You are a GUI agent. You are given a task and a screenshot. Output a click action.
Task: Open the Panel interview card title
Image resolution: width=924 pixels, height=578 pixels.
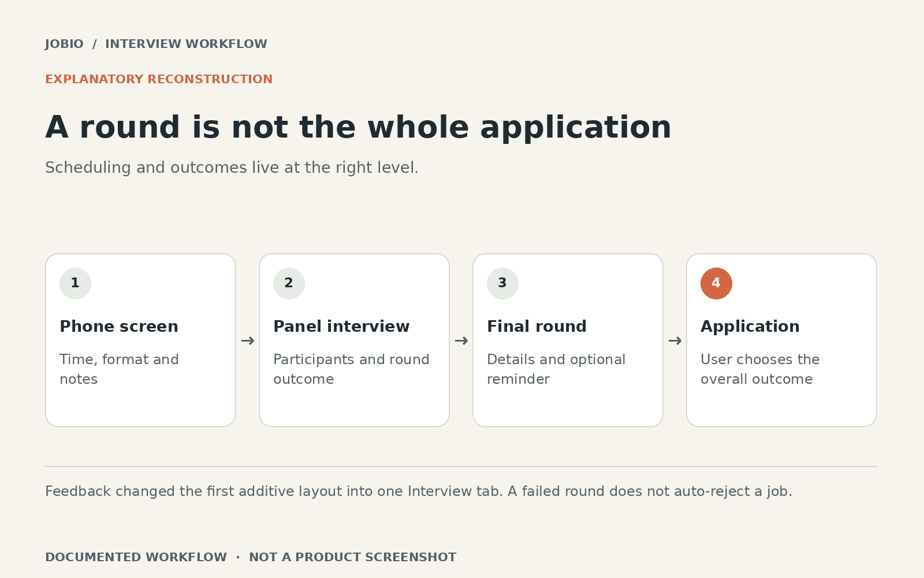coord(341,327)
